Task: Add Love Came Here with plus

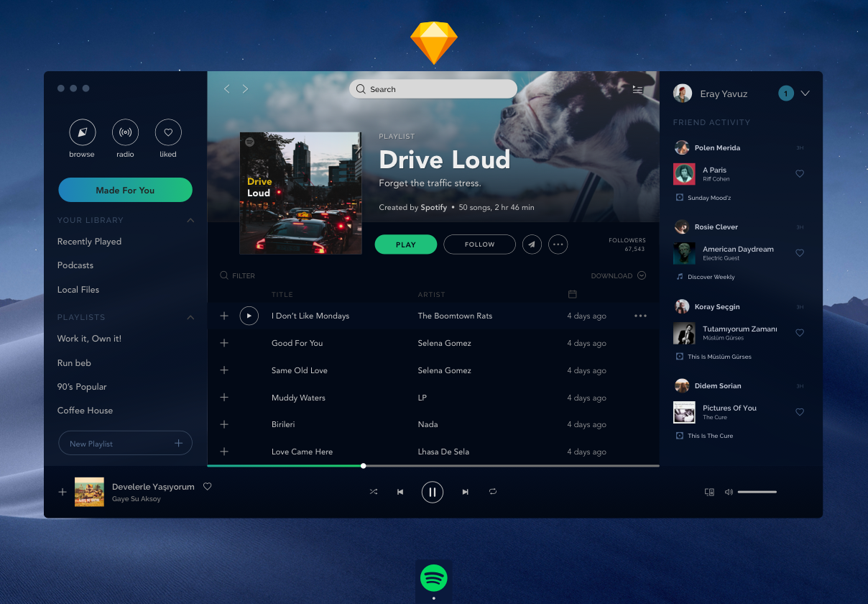Action: tap(224, 452)
